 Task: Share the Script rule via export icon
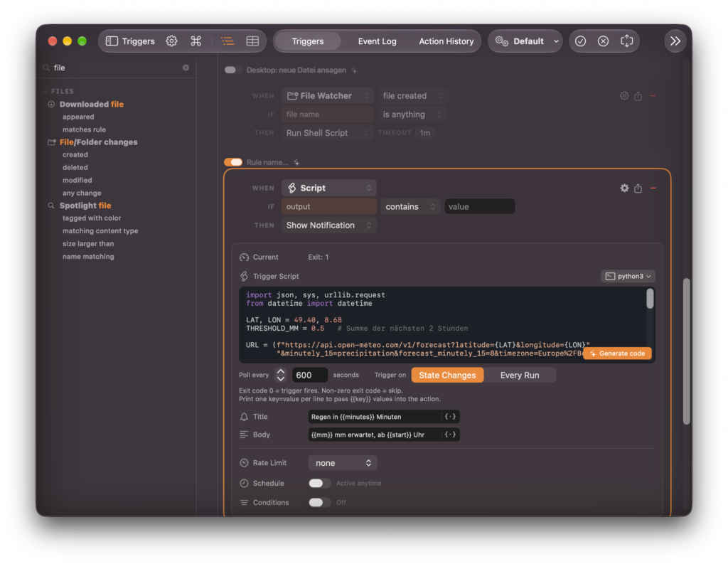point(638,188)
